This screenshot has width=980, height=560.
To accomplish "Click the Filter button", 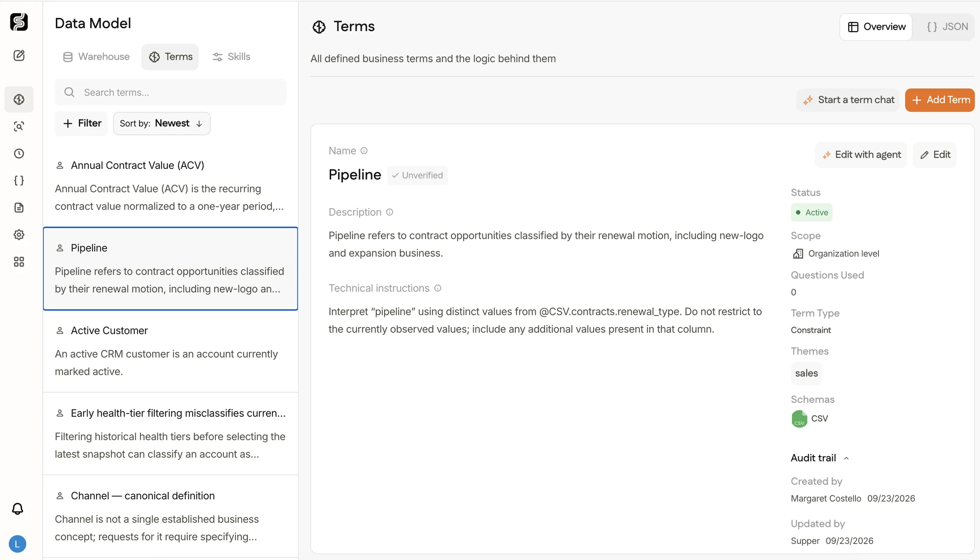I will coord(81,123).
